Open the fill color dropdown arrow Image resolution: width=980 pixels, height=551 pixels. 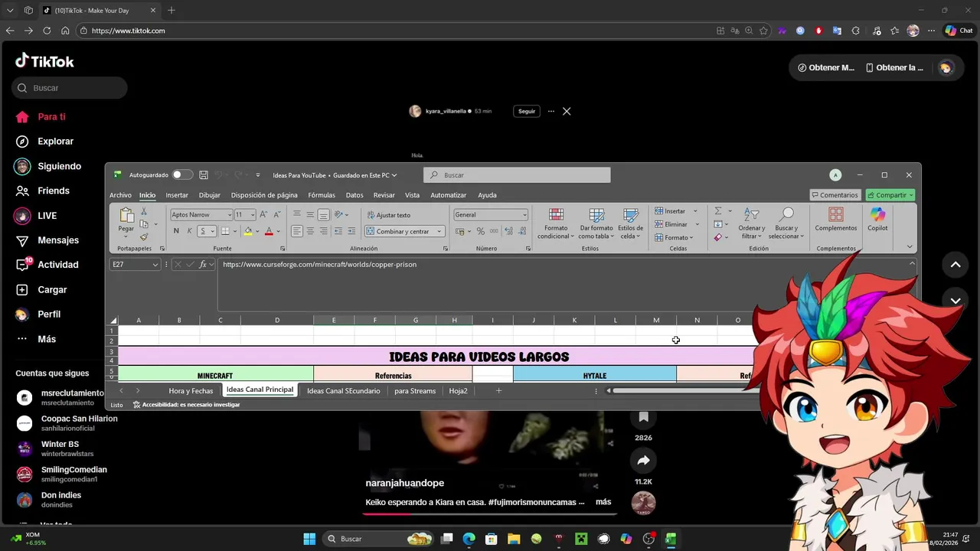[256, 231]
